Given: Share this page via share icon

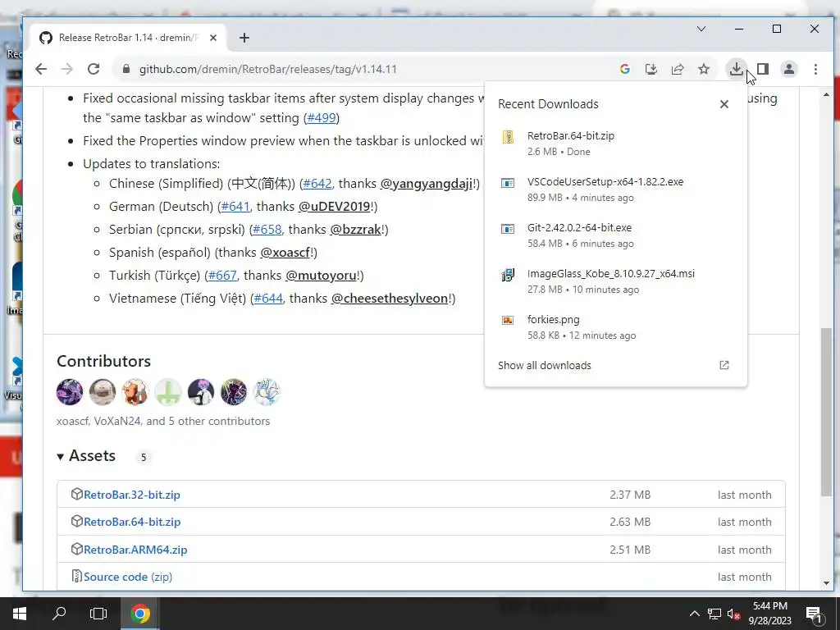Looking at the screenshot, I should click(677, 69).
